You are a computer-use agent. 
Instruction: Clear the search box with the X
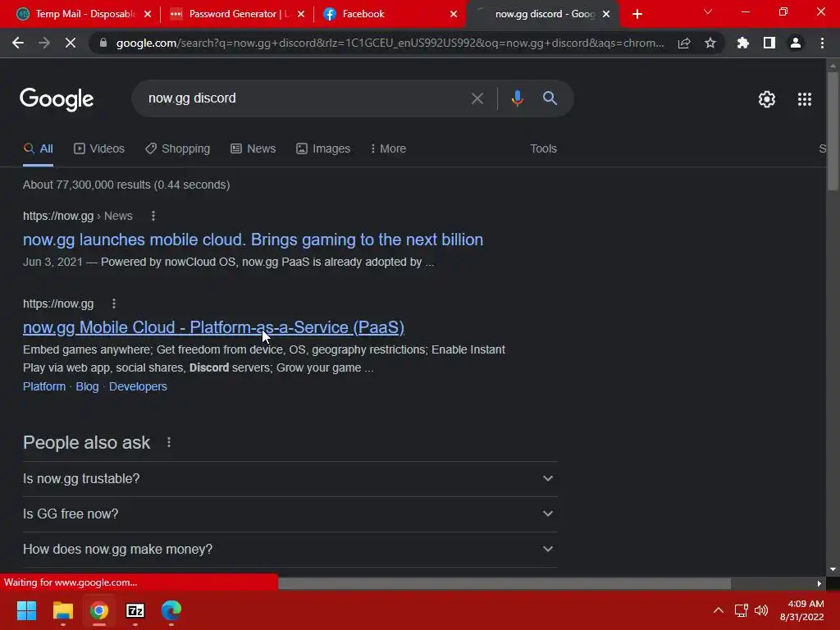tap(477, 98)
